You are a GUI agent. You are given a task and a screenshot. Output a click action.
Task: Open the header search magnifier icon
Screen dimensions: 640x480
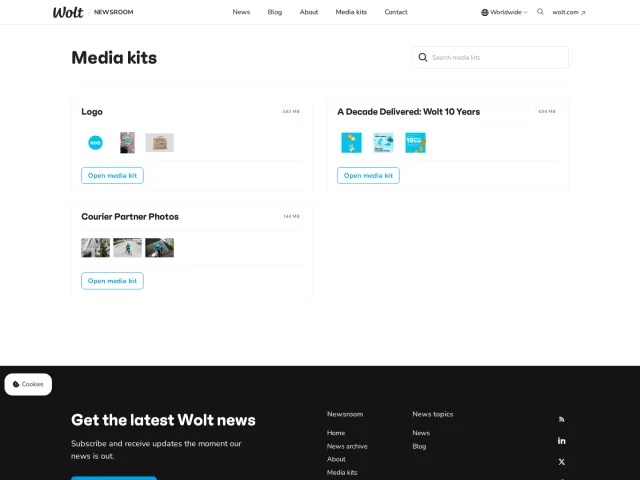tap(540, 12)
